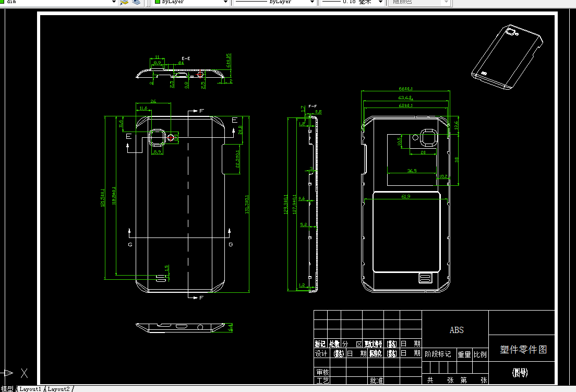
Task: Select the 6±0.05 dimension in section E-E
Action: (228, 60)
